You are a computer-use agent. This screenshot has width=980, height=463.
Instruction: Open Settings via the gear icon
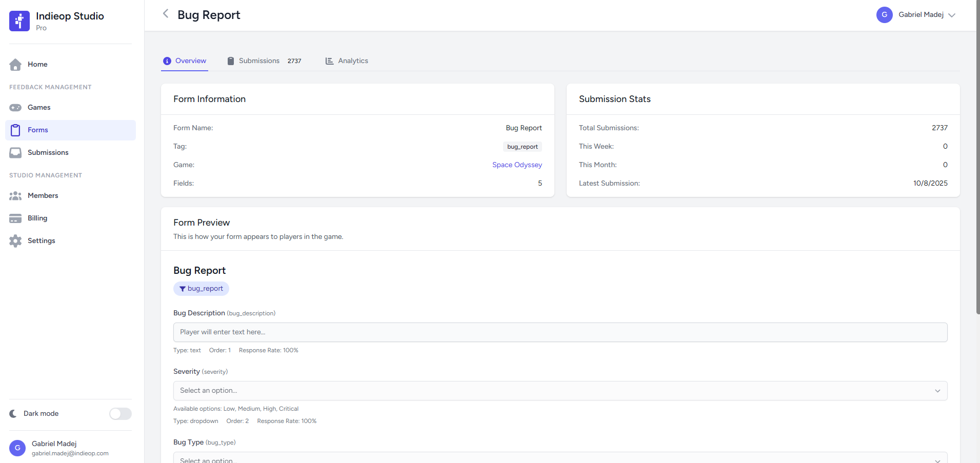16,240
